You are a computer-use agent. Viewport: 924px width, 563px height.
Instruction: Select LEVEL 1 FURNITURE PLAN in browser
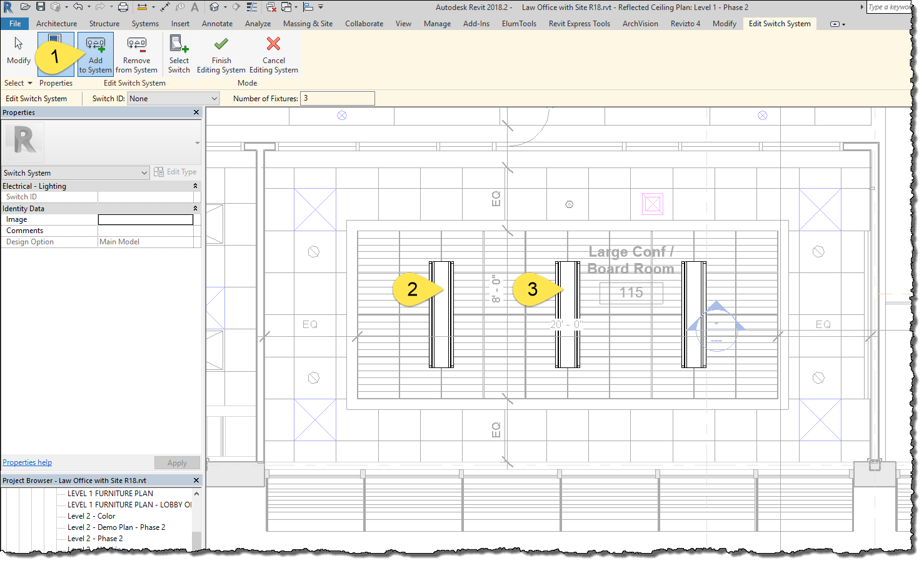[110, 494]
